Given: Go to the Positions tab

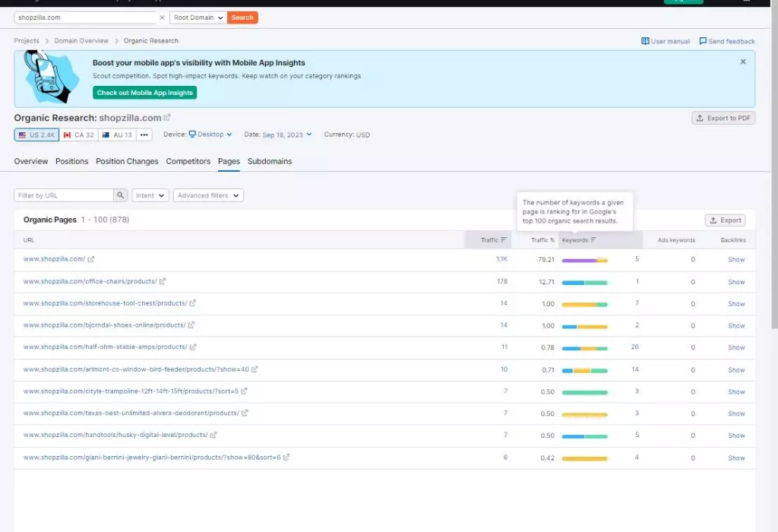Looking at the screenshot, I should point(72,161).
